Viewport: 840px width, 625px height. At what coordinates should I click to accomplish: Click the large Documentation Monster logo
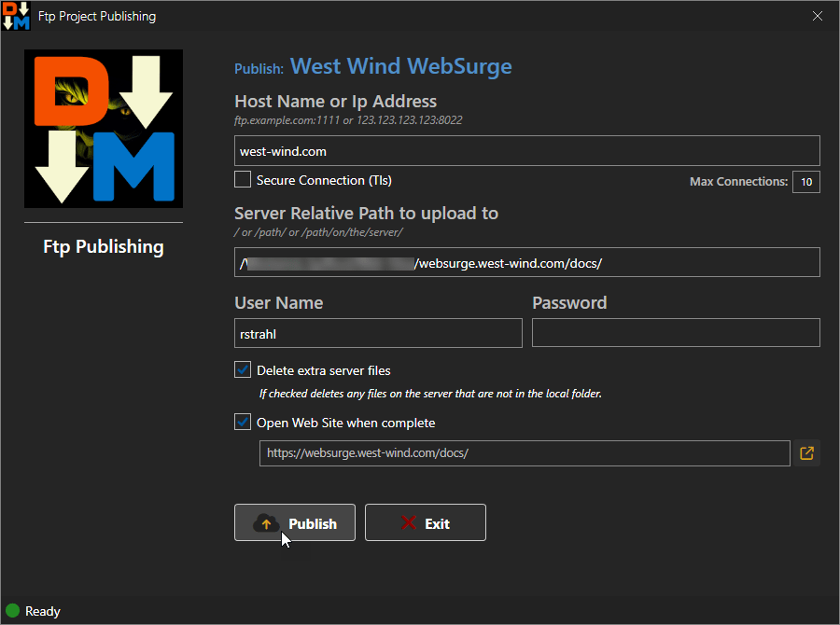click(104, 129)
